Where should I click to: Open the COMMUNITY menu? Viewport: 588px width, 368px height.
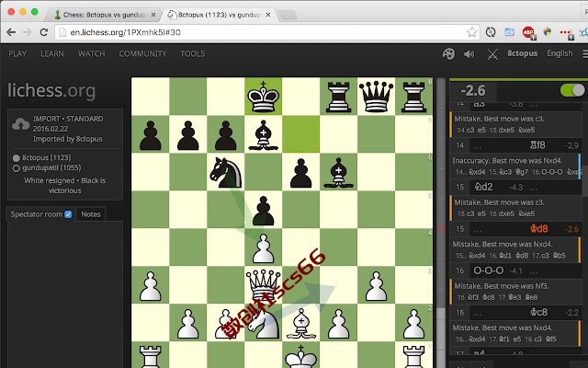[x=142, y=53]
